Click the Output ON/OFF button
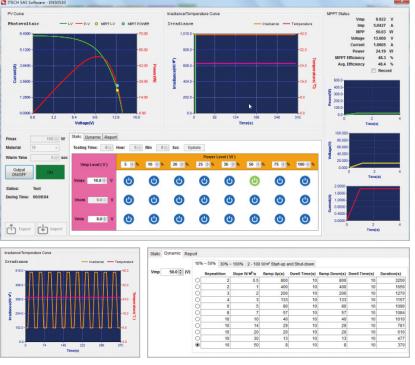Screen dimensions: 415x365 click(19, 172)
